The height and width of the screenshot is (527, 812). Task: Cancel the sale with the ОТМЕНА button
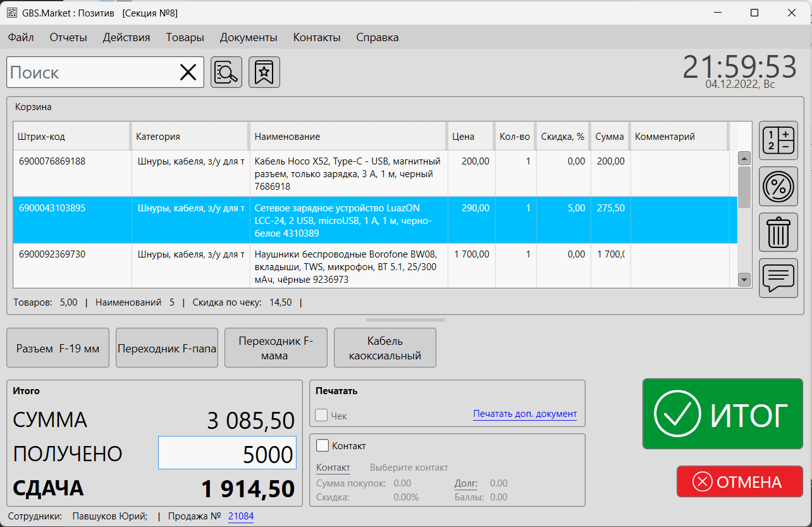(739, 481)
